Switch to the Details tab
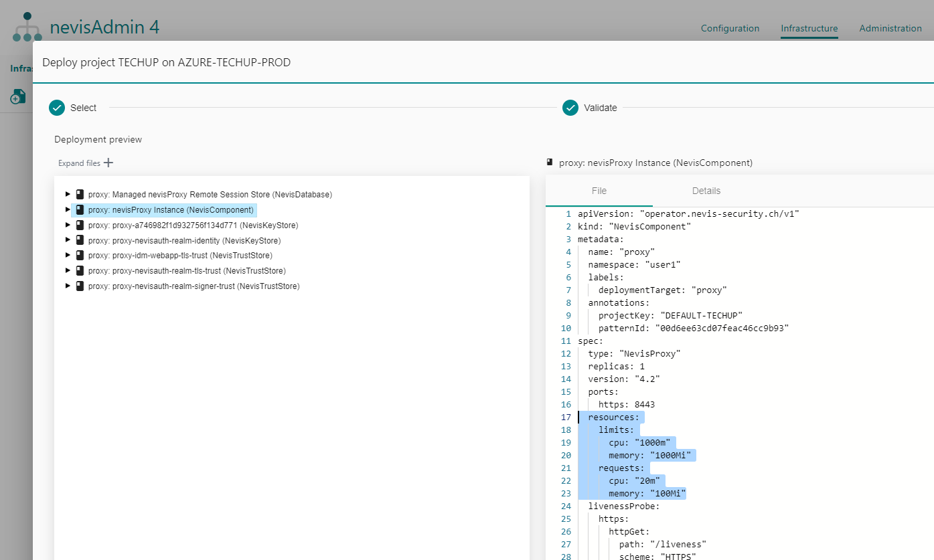This screenshot has height=560, width=934. coord(706,191)
